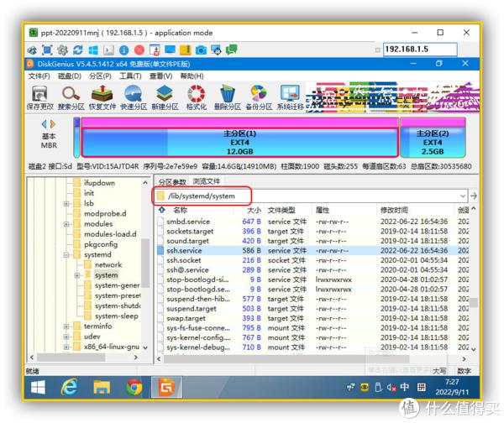504x423 pixels.
Task: Expand the system subfolder node
Action: pos(76,275)
